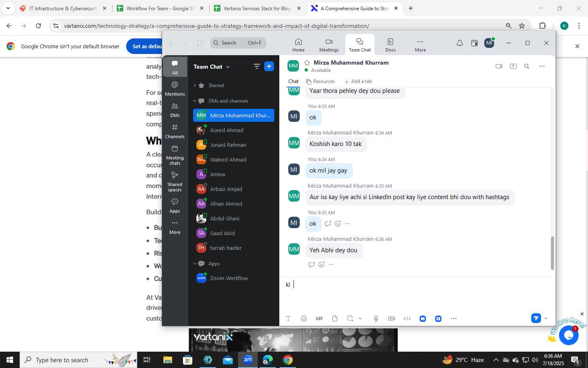Open the GIF picker
588x368 pixels.
[x=319, y=319]
